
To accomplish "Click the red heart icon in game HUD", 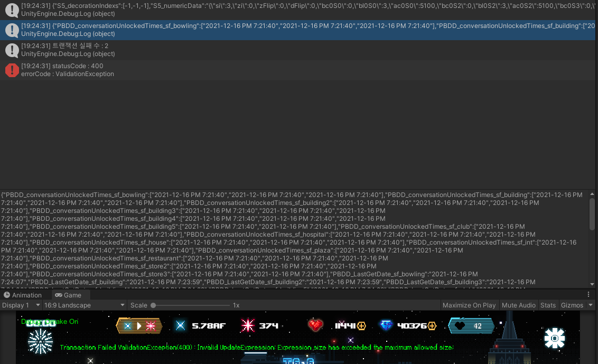I will tap(315, 325).
